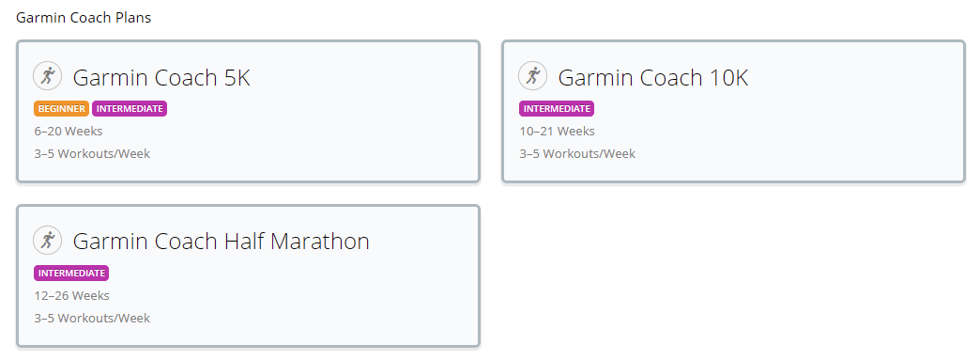Click the 12–26 Weeks text in Half Marathon card

click(x=72, y=295)
